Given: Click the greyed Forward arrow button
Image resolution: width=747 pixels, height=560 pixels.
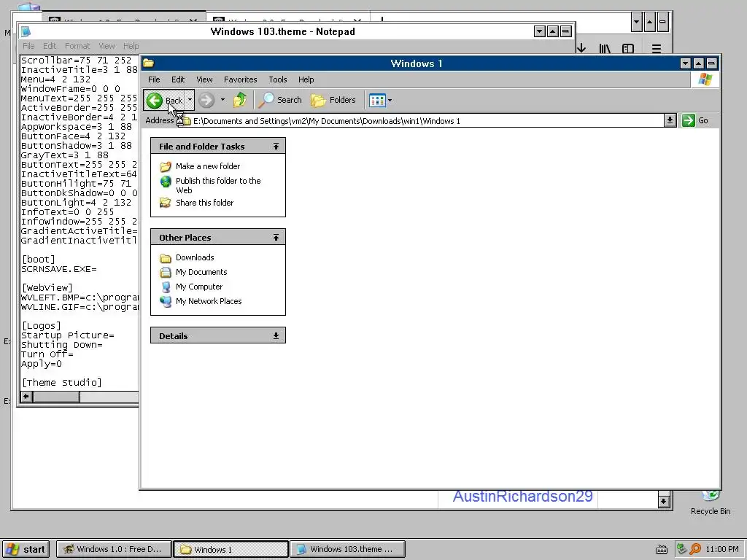Looking at the screenshot, I should click(206, 100).
